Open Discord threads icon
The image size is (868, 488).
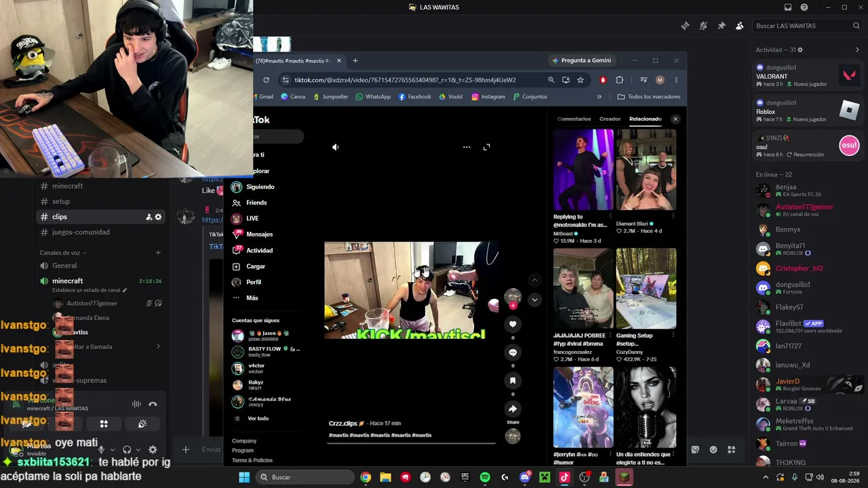click(x=685, y=26)
